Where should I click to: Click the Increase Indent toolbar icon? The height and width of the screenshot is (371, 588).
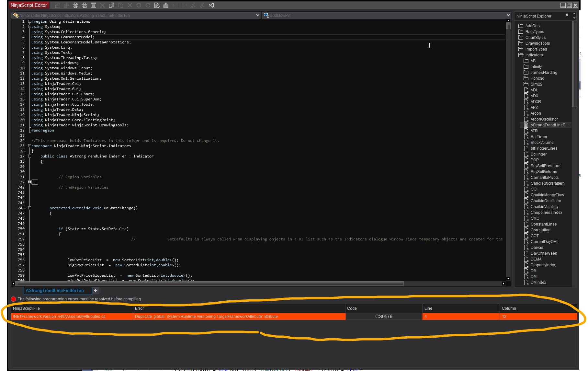[184, 5]
